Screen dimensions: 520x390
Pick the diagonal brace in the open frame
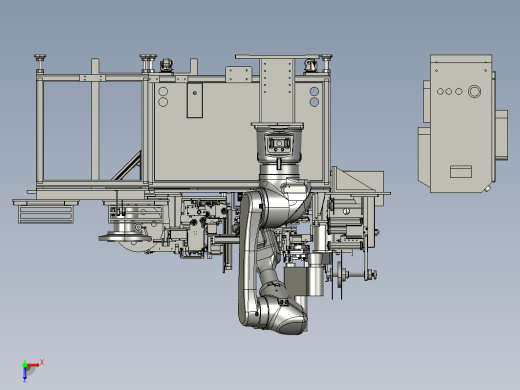127,166
